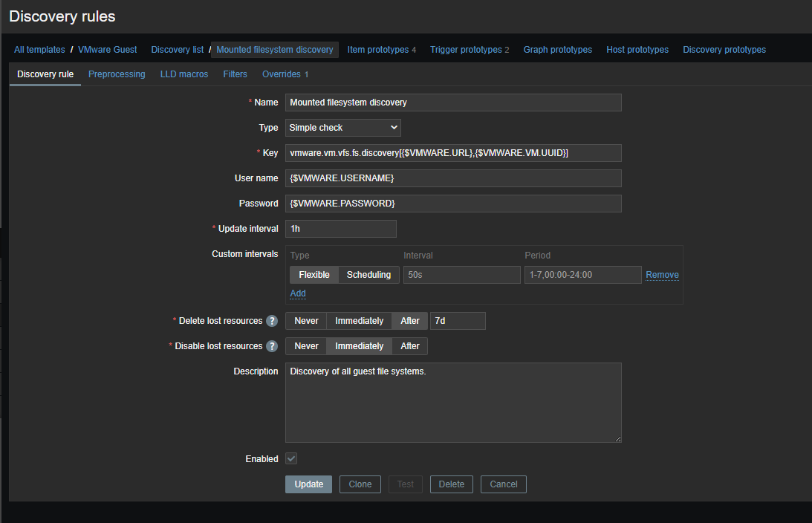Remove the custom interval row
Screen dimensions: 812x523
(662, 275)
